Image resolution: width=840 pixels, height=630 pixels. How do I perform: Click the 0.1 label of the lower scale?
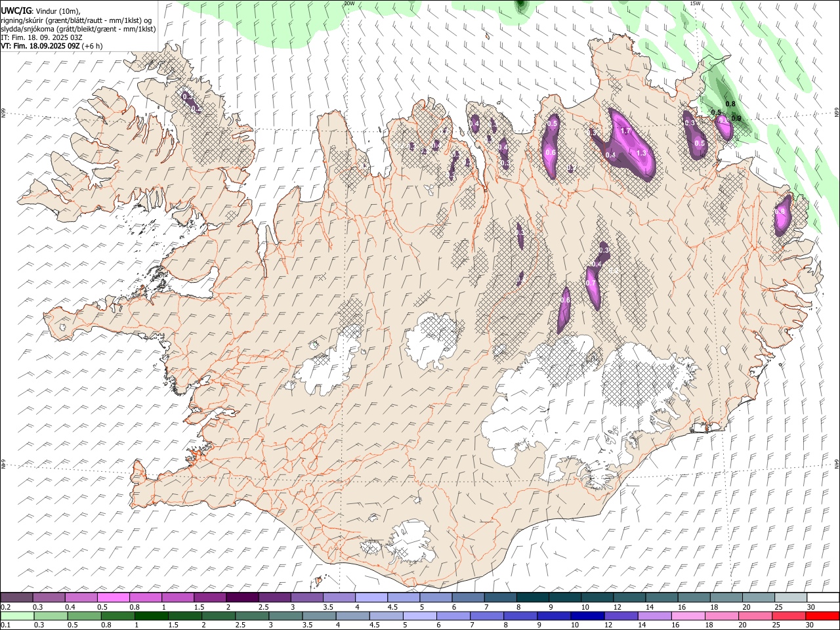[x=5, y=625]
